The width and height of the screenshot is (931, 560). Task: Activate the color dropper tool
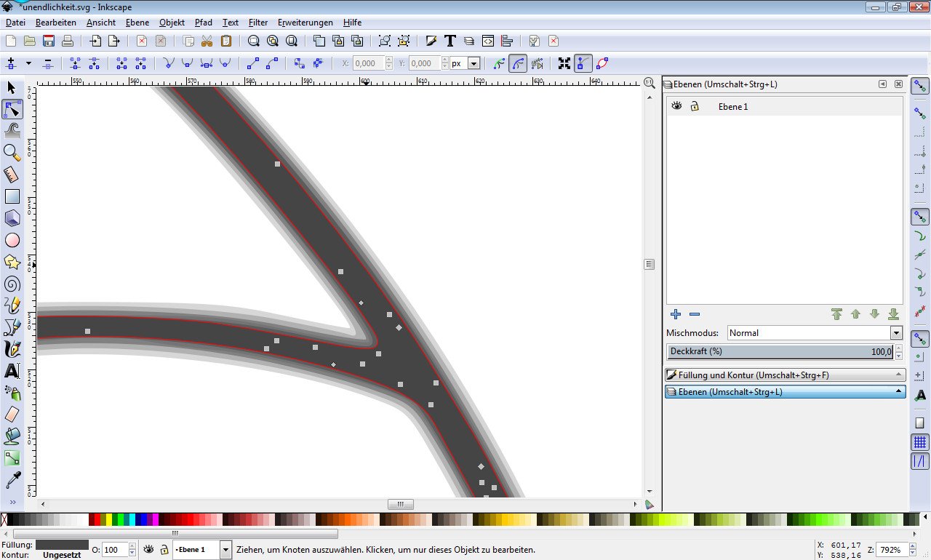pyautogui.click(x=12, y=480)
